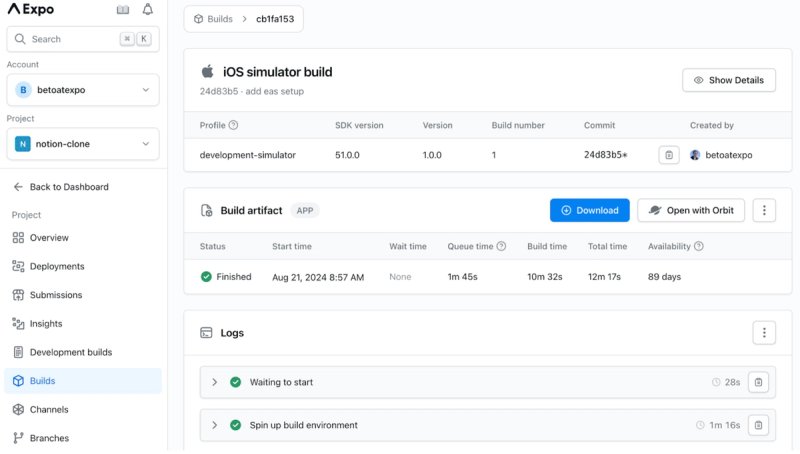Click the Search field

(x=83, y=39)
